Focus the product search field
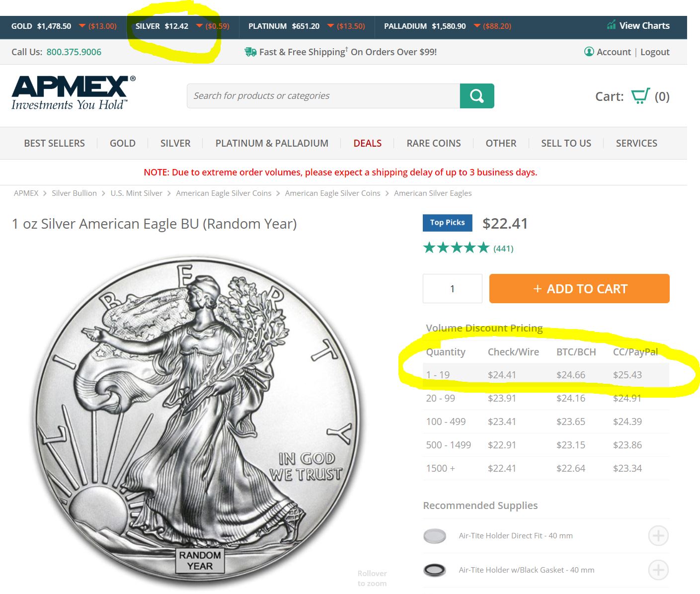Viewport: 700px width, 594px height. [x=323, y=96]
